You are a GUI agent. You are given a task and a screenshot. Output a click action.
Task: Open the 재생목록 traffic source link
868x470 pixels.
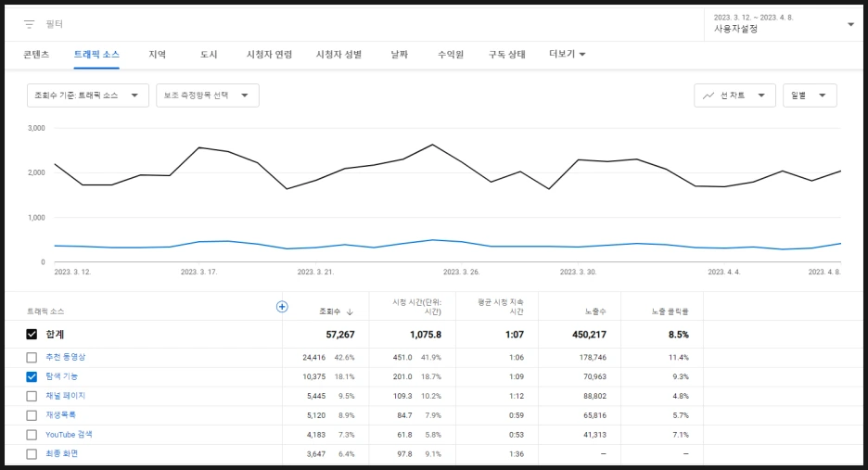click(61, 415)
